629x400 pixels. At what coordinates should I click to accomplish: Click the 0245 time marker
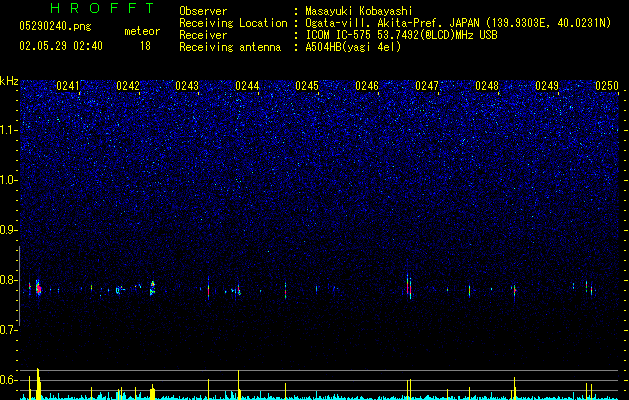[x=307, y=86]
